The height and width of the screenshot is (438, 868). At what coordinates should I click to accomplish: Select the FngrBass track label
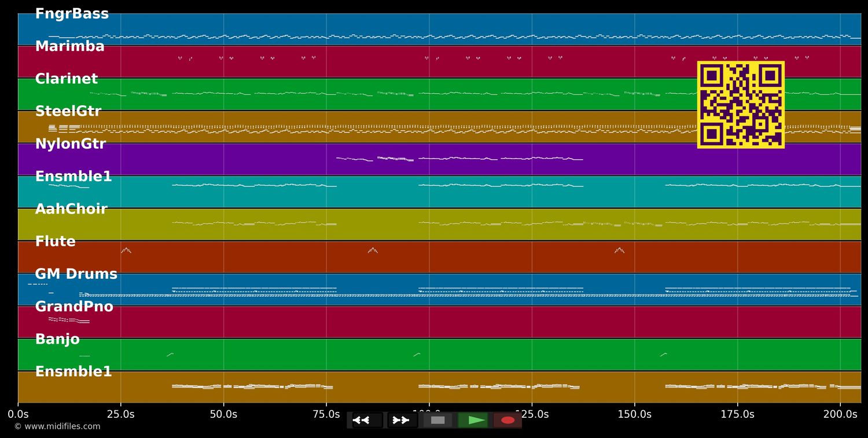[x=72, y=13]
